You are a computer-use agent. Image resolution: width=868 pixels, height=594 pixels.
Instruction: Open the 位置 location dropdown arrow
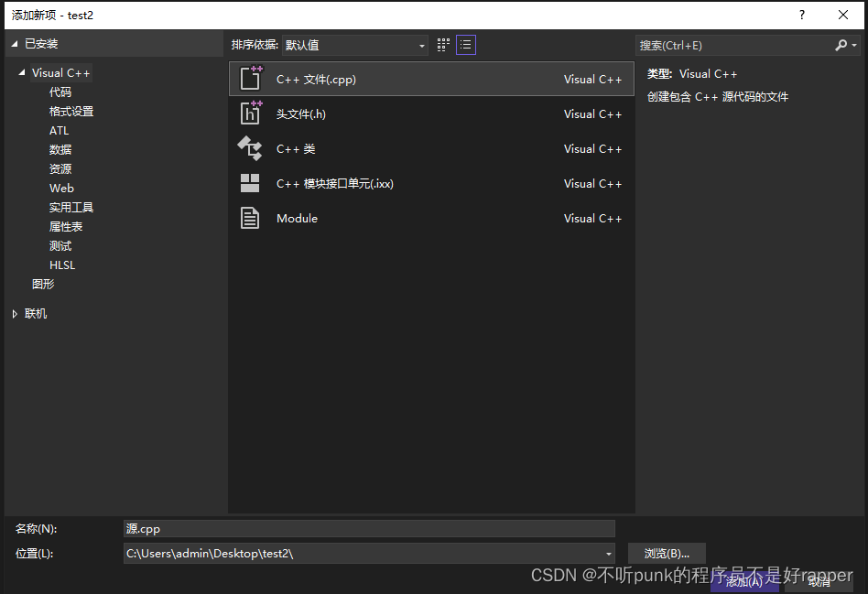click(608, 553)
